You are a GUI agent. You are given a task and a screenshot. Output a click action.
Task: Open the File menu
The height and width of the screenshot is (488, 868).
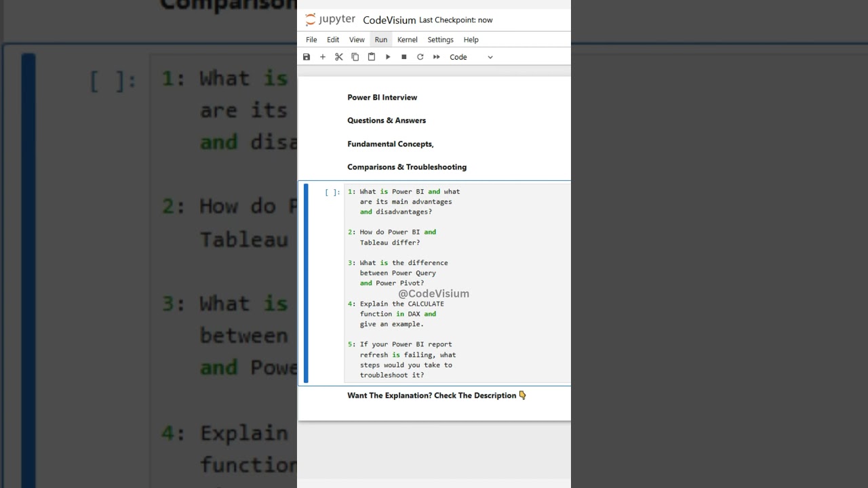click(x=311, y=40)
